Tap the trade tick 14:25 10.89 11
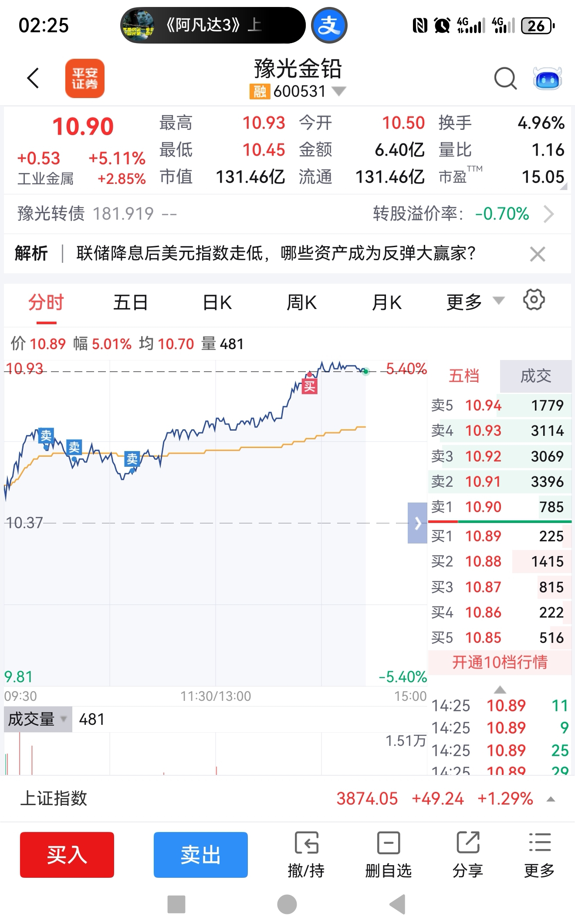 [500, 706]
